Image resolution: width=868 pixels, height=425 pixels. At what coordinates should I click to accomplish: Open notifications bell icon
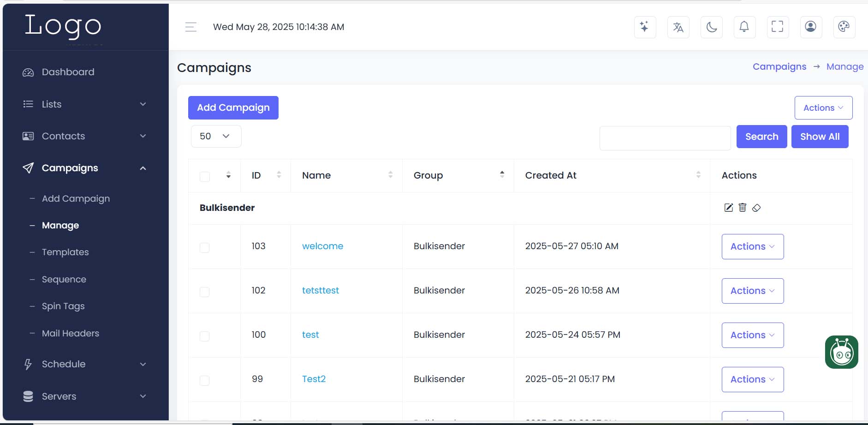pyautogui.click(x=744, y=27)
